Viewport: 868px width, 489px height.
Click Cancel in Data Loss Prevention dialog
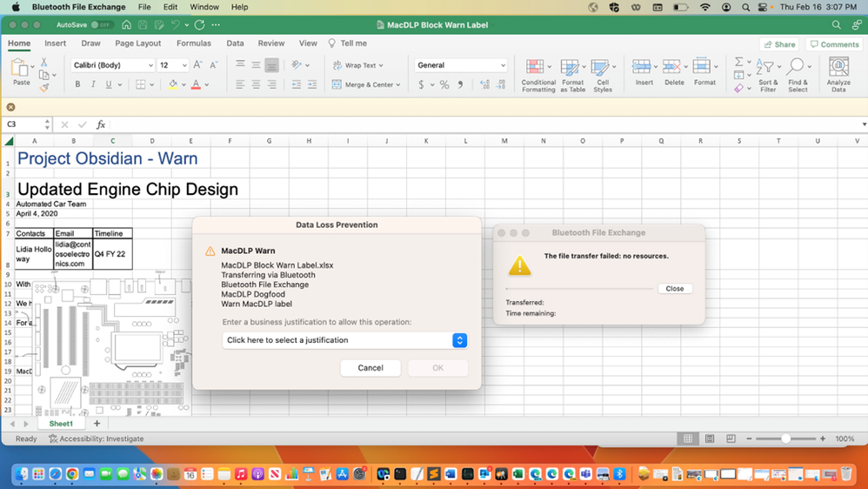371,368
